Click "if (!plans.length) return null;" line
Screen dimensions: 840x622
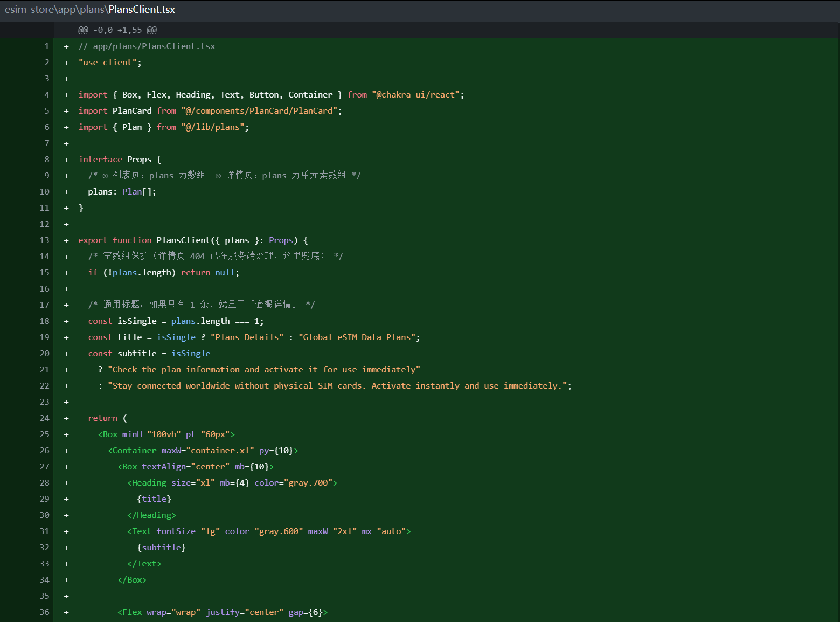164,273
